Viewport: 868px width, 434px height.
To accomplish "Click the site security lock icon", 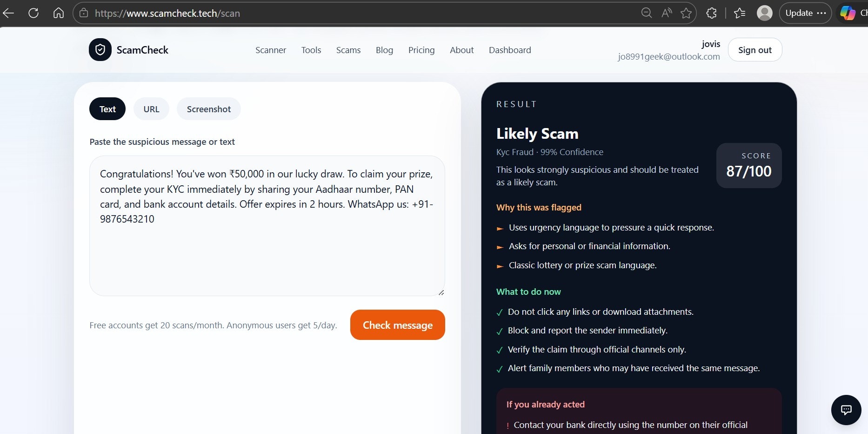I will click(x=84, y=13).
